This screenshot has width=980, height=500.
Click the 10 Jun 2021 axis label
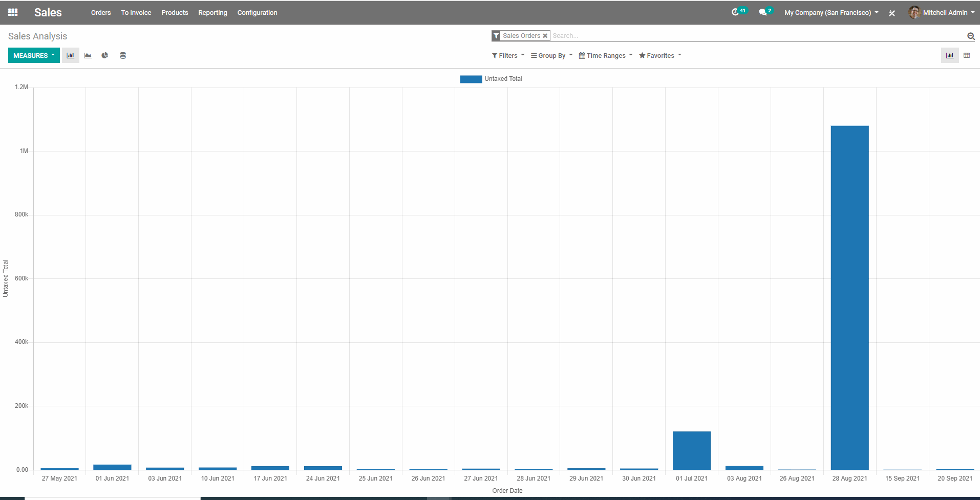(218, 479)
